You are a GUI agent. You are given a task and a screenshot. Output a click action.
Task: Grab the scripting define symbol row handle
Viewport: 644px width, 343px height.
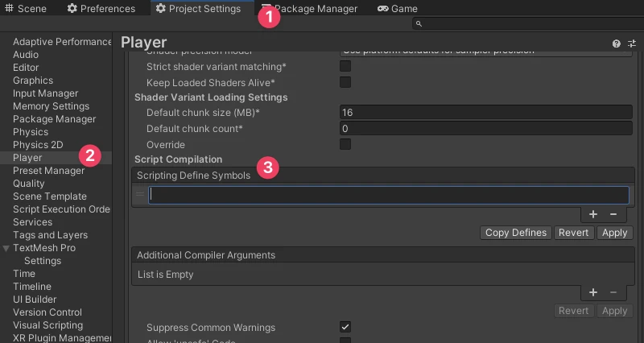click(x=140, y=194)
